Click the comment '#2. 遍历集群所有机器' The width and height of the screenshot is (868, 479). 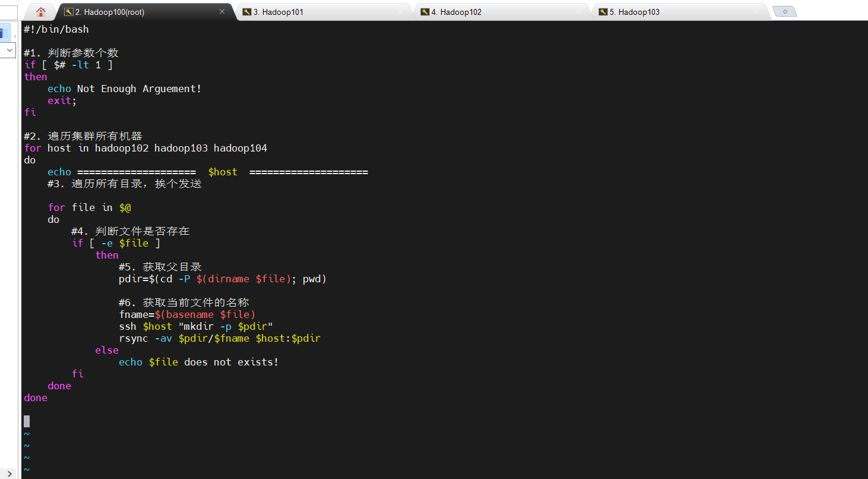[x=83, y=136]
